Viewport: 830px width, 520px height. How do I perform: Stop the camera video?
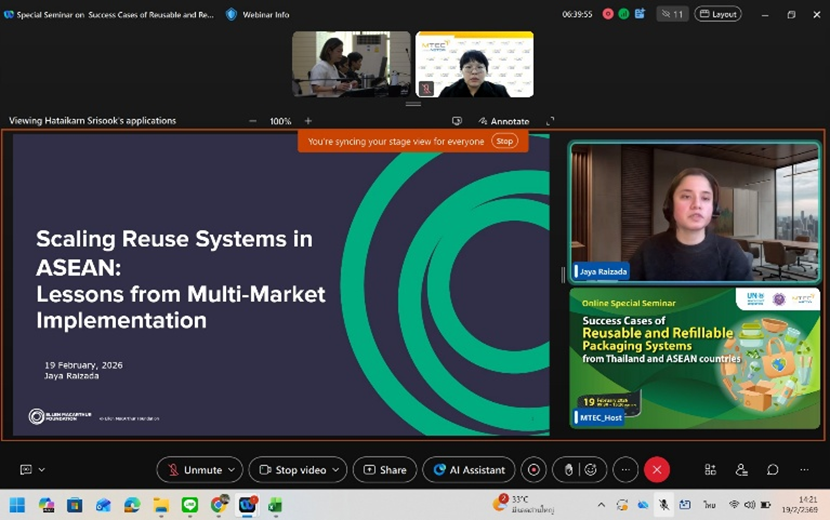click(290, 470)
